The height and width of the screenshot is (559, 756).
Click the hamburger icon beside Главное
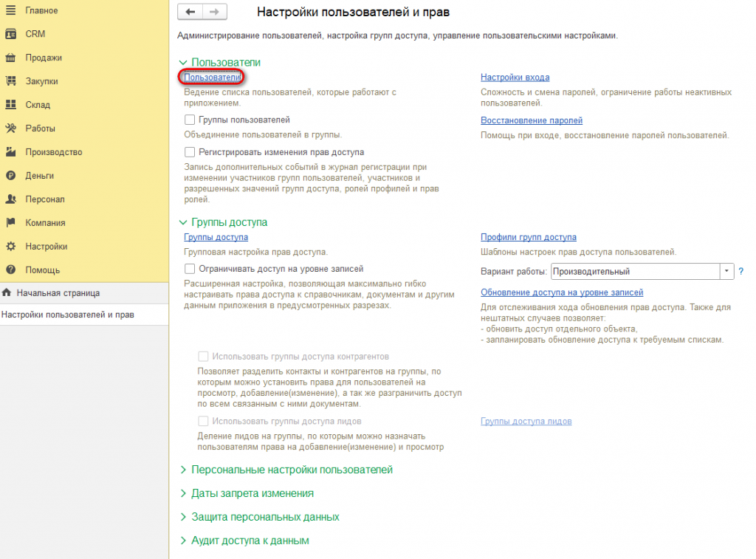[x=10, y=10]
